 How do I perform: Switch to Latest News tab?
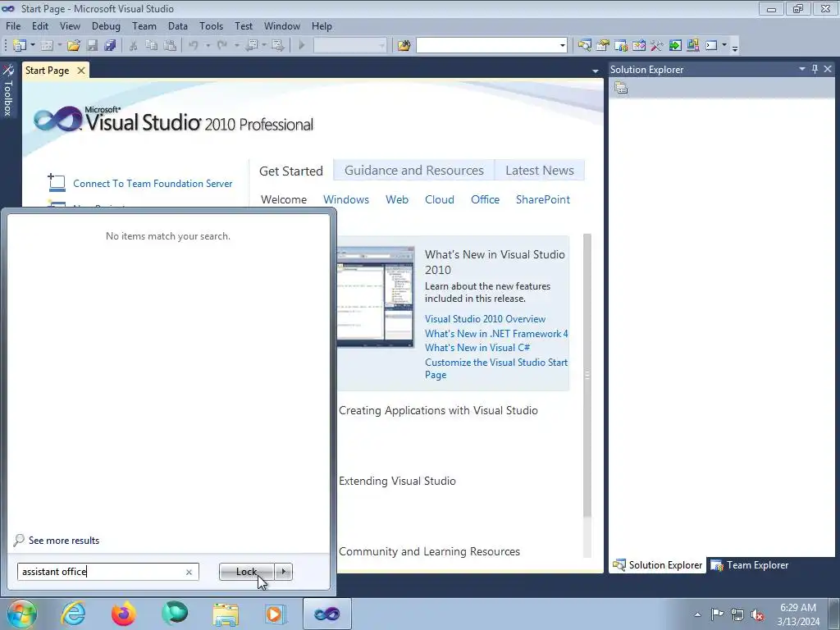[x=540, y=171]
